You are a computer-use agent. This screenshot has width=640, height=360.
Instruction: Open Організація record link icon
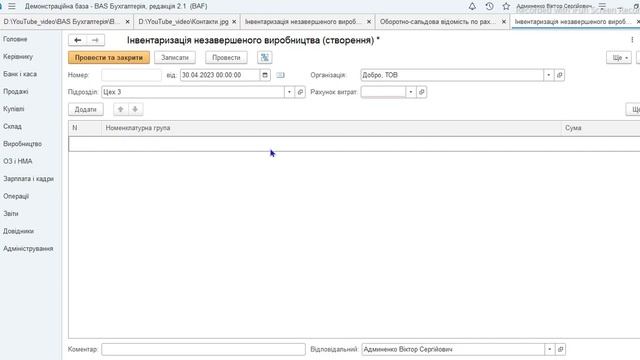point(560,75)
